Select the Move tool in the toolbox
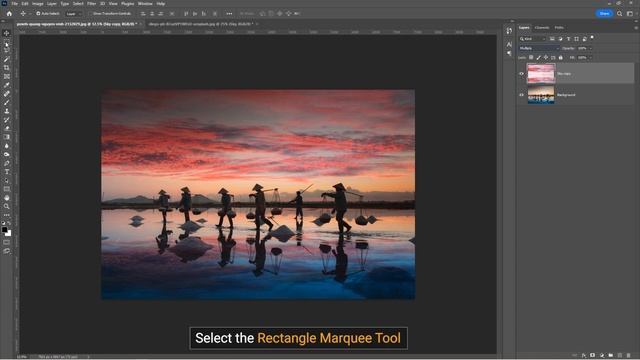Image resolution: width=640 pixels, height=360 pixels. 7,33
